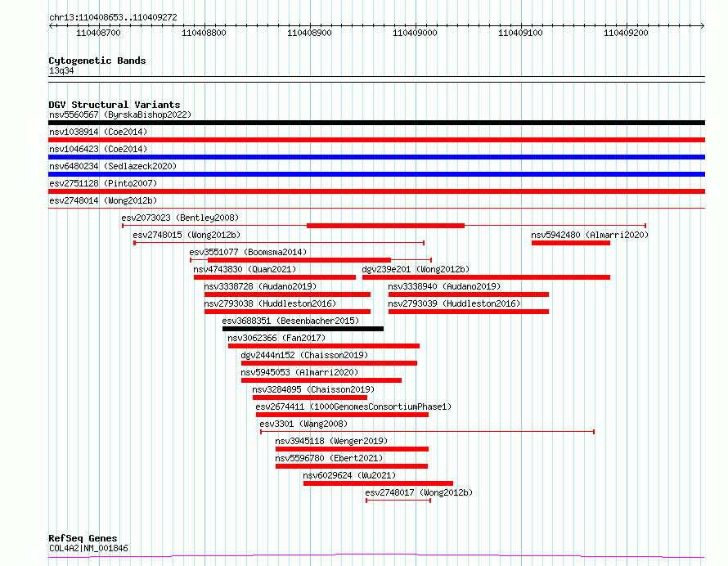Screen dimensions: 728x566
Task: Click the nsv3945118 red bar
Action: tap(352, 449)
